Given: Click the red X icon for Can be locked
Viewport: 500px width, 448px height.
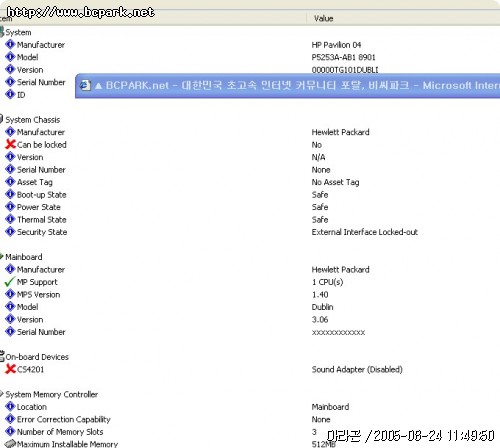Looking at the screenshot, I should [10, 144].
